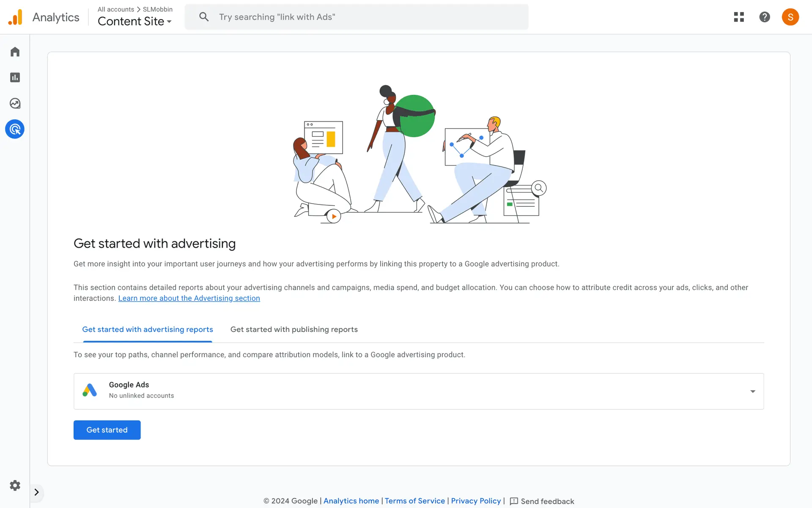Click the Analytics logo
Viewport: 812px width, 508px height.
pyautogui.click(x=16, y=17)
